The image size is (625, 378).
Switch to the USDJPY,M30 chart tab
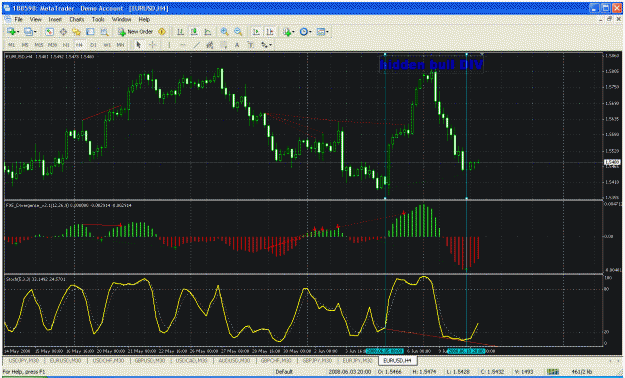(24, 360)
